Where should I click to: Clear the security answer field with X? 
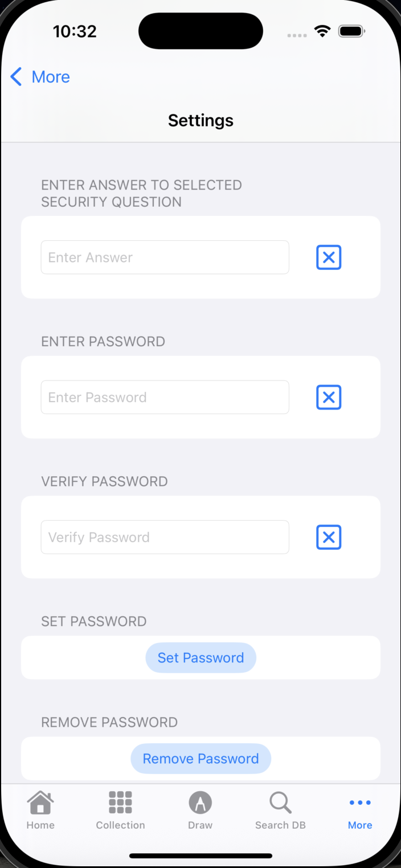[329, 257]
